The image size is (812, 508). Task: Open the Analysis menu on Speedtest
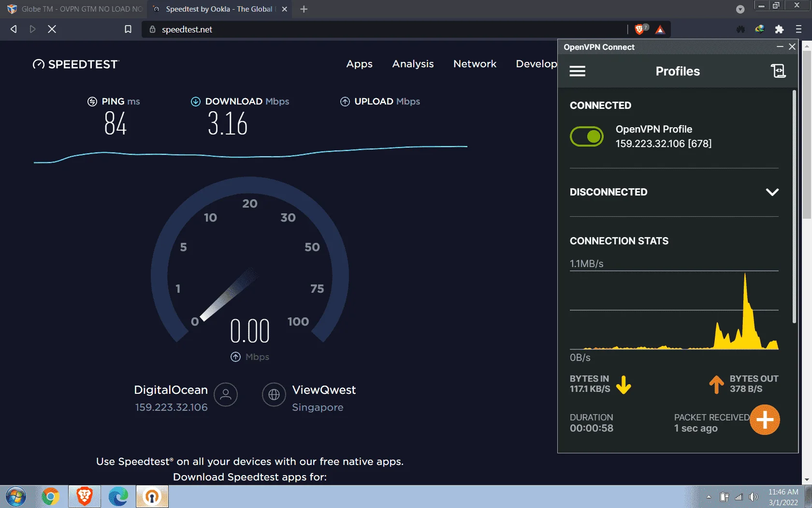[x=413, y=64]
